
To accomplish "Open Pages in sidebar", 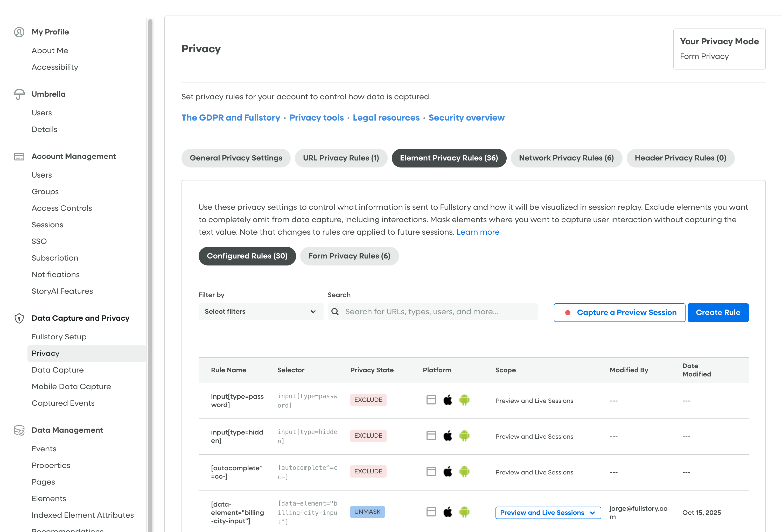I will [43, 482].
